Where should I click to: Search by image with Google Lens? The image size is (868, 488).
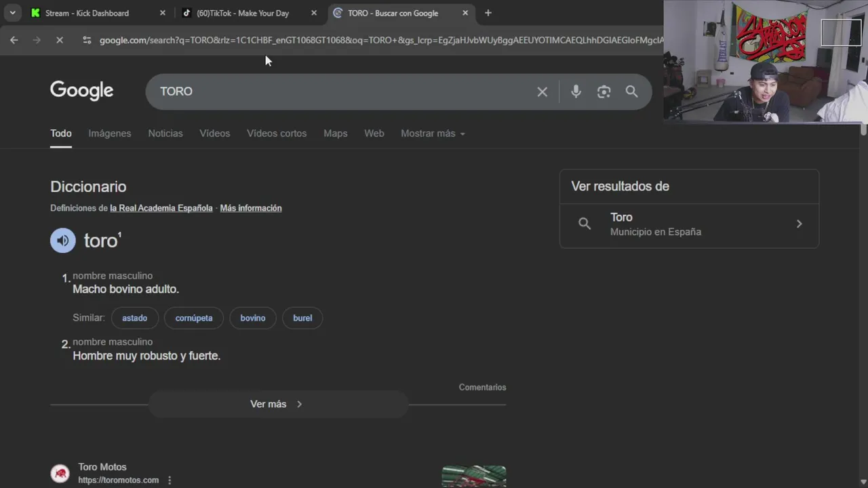tap(604, 91)
